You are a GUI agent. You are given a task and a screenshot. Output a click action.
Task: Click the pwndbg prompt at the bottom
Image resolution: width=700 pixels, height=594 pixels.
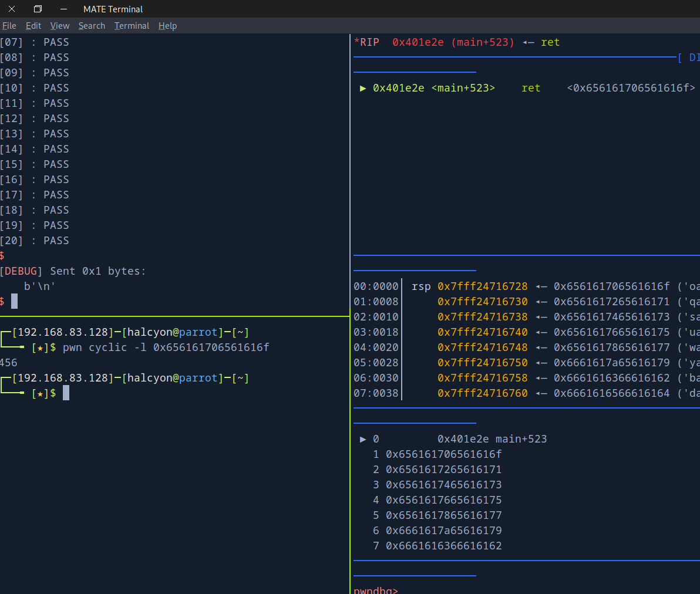[376, 589]
